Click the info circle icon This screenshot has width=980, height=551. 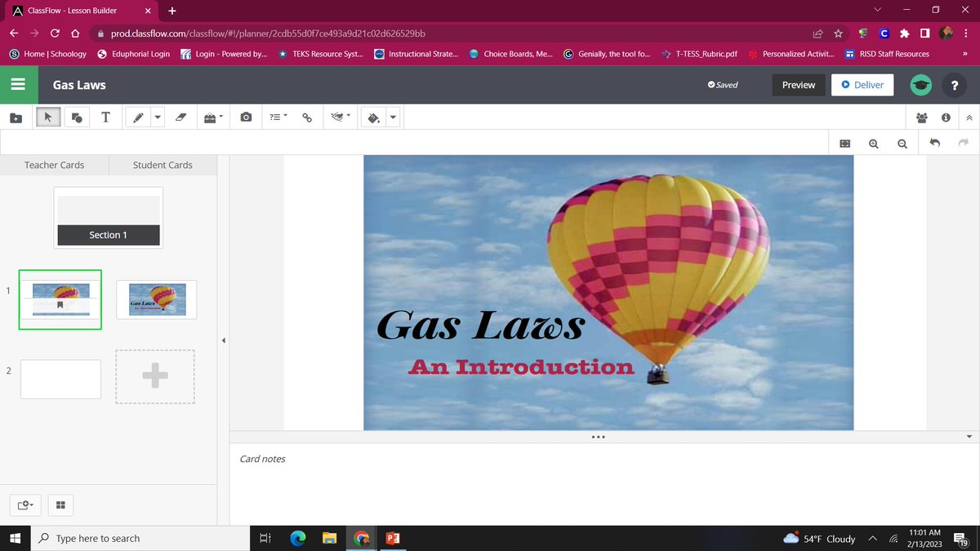point(946,118)
